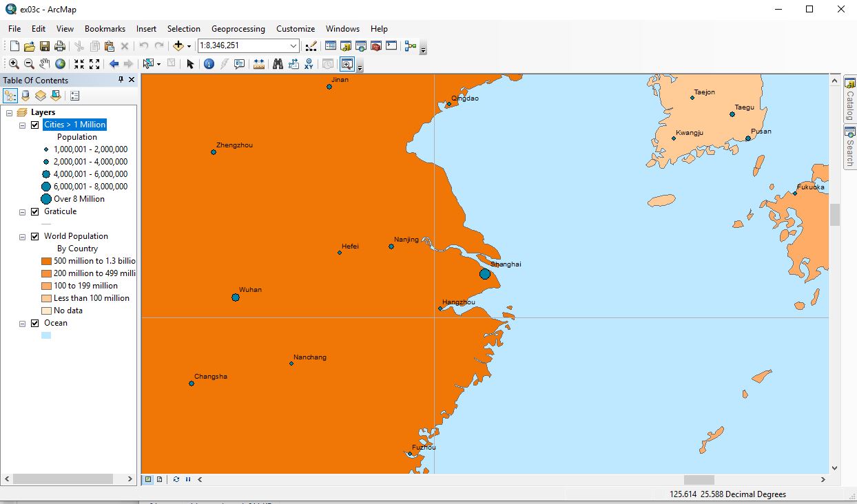Screen dimensions: 857x504
Task: Open the Python window
Action: tap(391, 46)
